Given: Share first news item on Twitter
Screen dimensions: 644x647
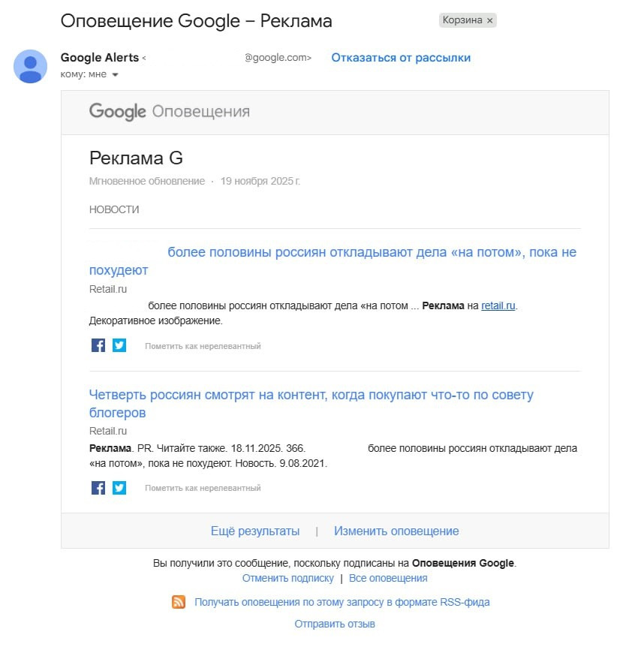Looking at the screenshot, I should pyautogui.click(x=119, y=345).
